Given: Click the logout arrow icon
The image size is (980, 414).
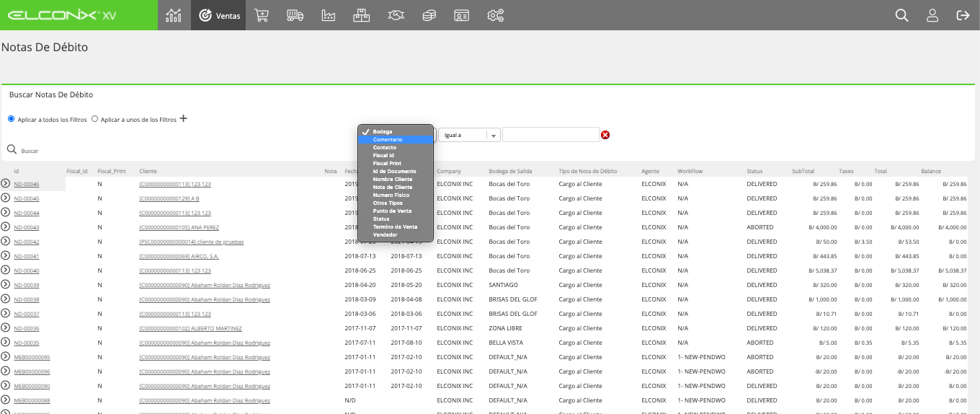Looking at the screenshot, I should click(963, 15).
